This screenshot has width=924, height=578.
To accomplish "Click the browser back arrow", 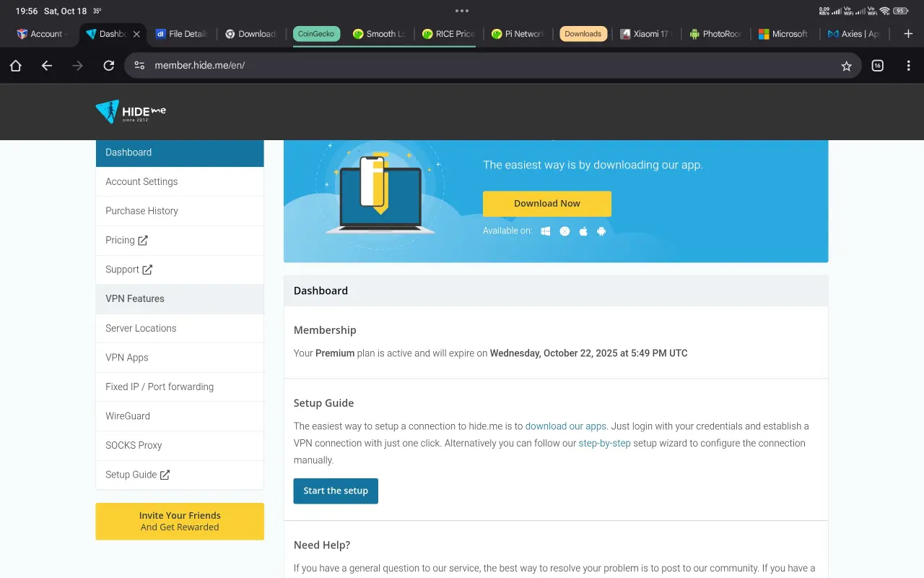I will [x=47, y=66].
